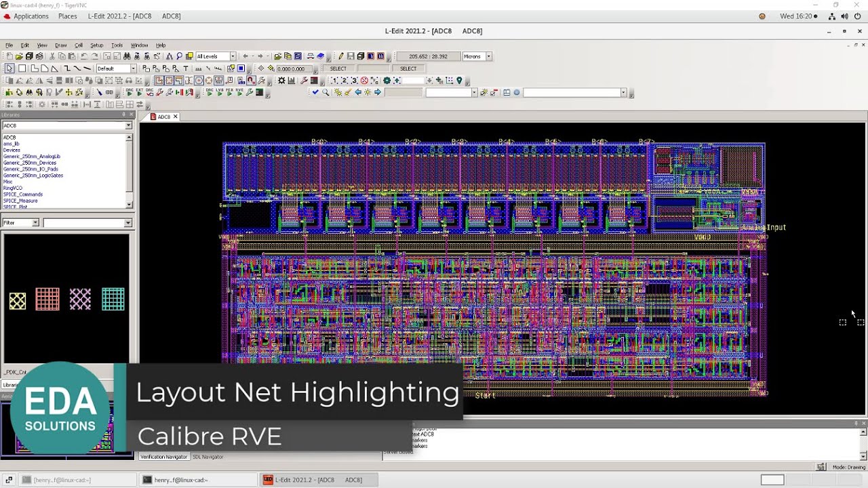868x488 pixels.
Task: Toggle the pressed blue square icon
Action: (241, 68)
